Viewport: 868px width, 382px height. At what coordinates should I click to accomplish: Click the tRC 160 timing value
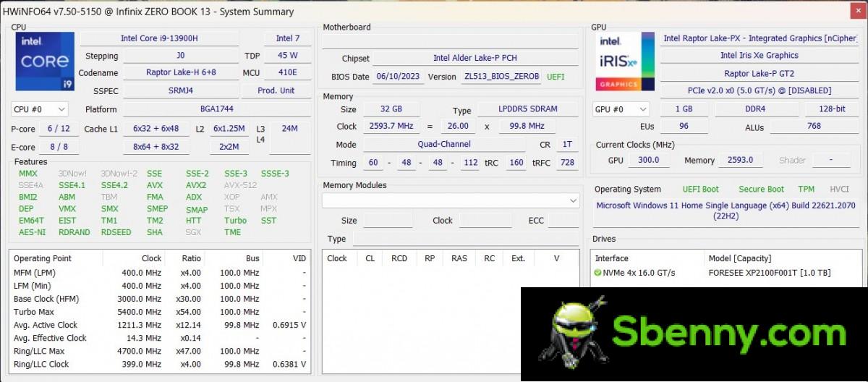point(516,162)
